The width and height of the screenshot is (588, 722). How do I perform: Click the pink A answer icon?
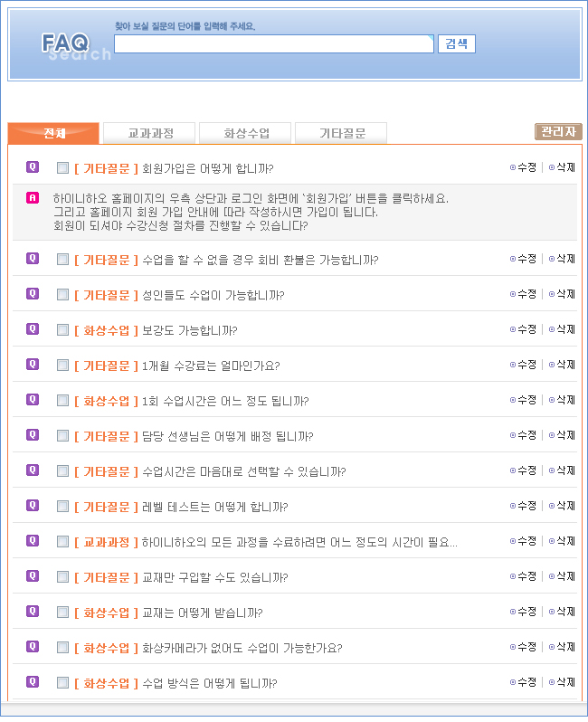click(x=33, y=197)
